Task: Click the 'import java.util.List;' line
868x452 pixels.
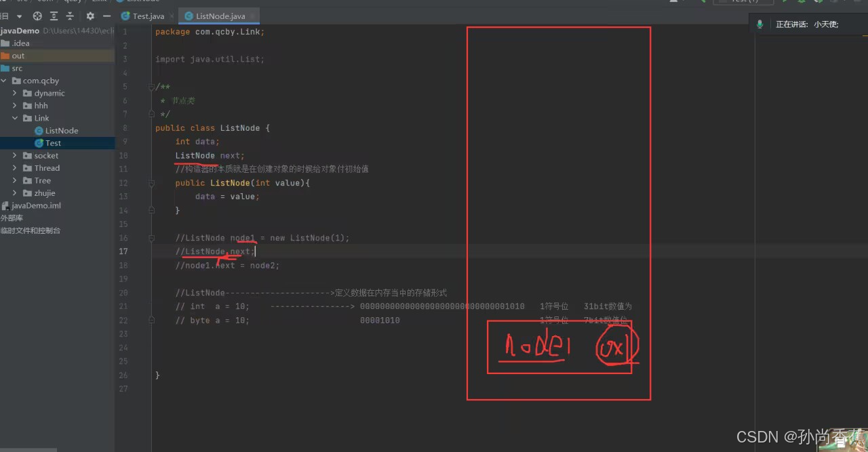Action: click(x=210, y=59)
